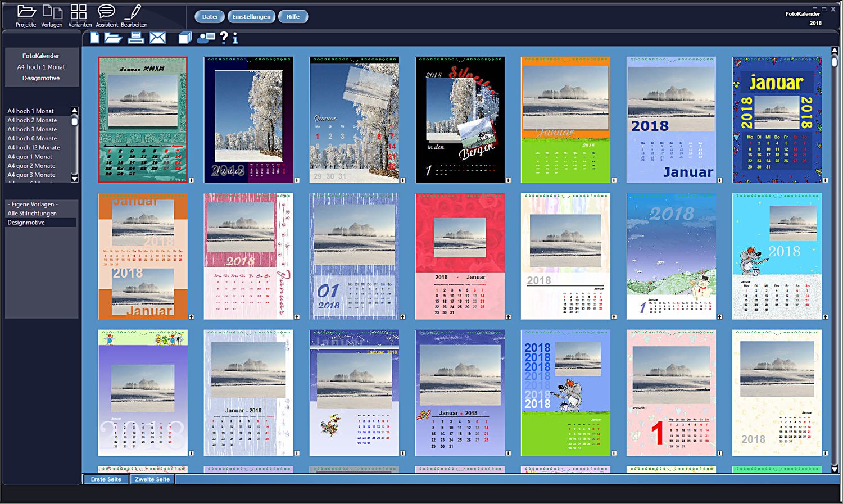
Task: Open the Hilfe menu
Action: click(293, 17)
